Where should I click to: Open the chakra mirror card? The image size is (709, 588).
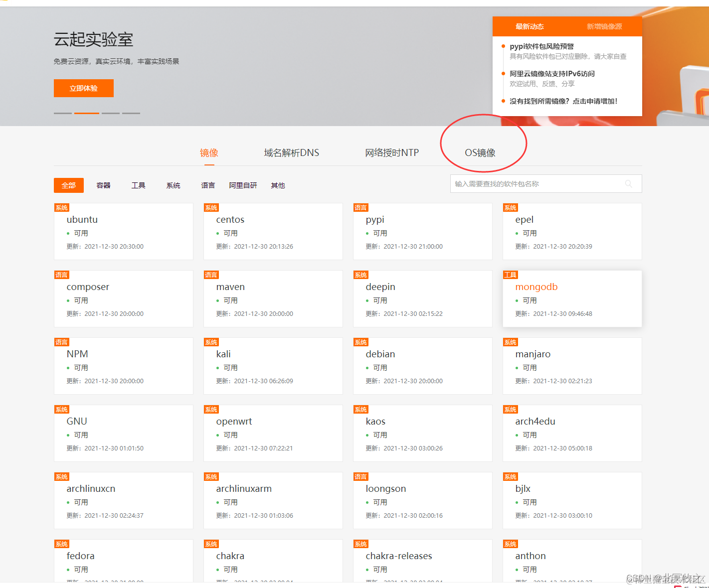coord(273,561)
